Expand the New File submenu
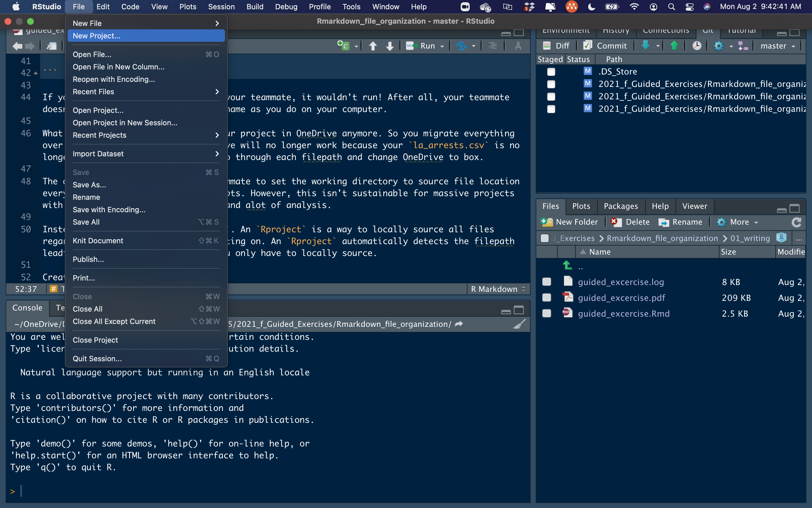 146,23
